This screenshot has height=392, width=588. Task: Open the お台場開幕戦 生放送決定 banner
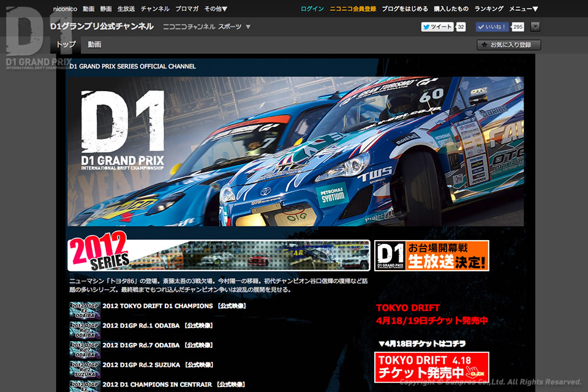(432, 255)
